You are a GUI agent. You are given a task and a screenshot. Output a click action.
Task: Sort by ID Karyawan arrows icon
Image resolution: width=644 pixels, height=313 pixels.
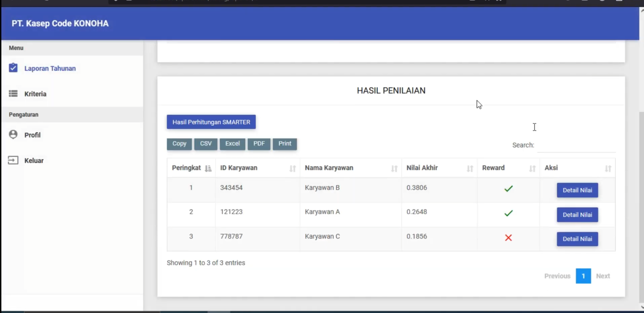pyautogui.click(x=293, y=168)
